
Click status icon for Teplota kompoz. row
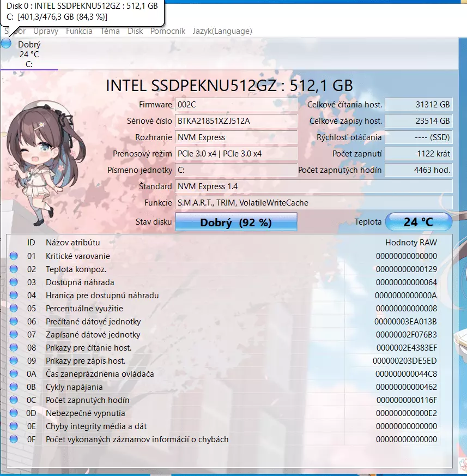(14, 269)
